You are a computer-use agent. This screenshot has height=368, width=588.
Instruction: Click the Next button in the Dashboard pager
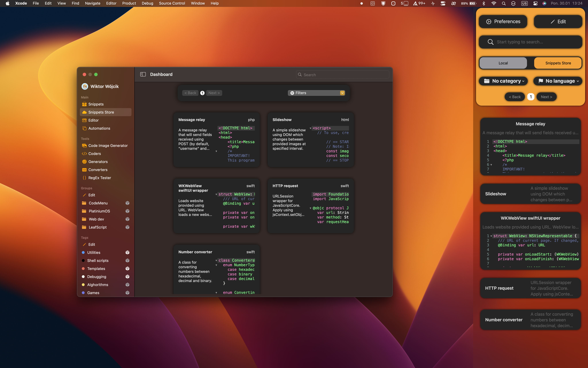point(214,93)
